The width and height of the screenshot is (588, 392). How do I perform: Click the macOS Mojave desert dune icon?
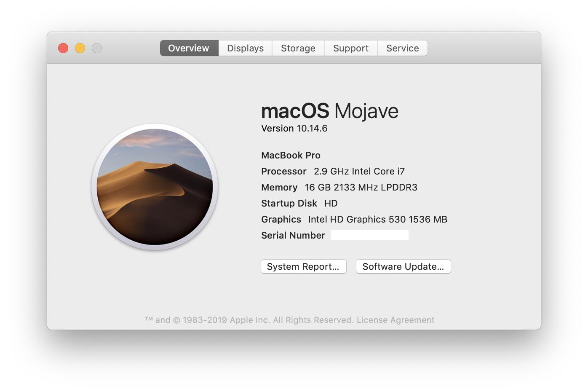point(155,187)
